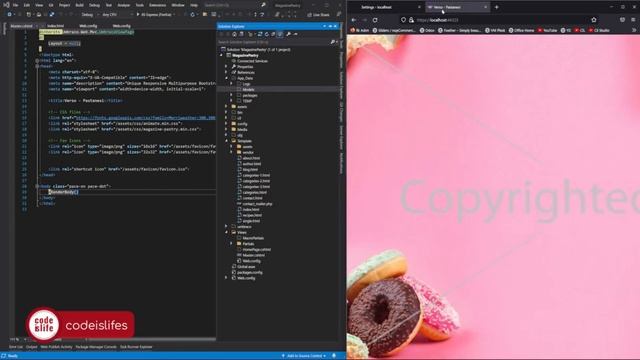640x360 pixels.
Task: Click the Solution Explorer search magnifier icon
Action: [x=333, y=42]
